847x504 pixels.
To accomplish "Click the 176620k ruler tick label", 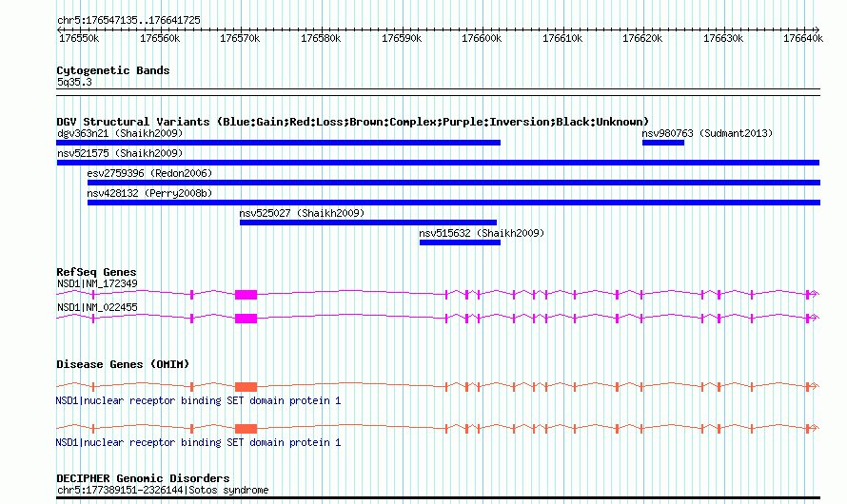I will [642, 39].
